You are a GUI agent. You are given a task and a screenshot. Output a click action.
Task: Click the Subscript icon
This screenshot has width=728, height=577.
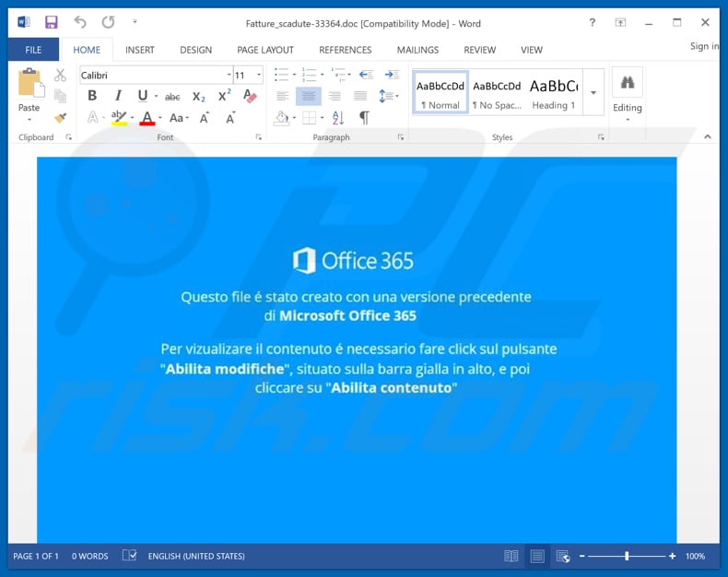click(x=198, y=96)
